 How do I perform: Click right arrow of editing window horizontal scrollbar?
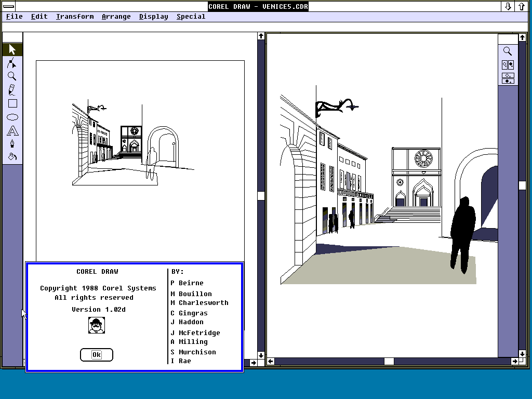coord(254,363)
